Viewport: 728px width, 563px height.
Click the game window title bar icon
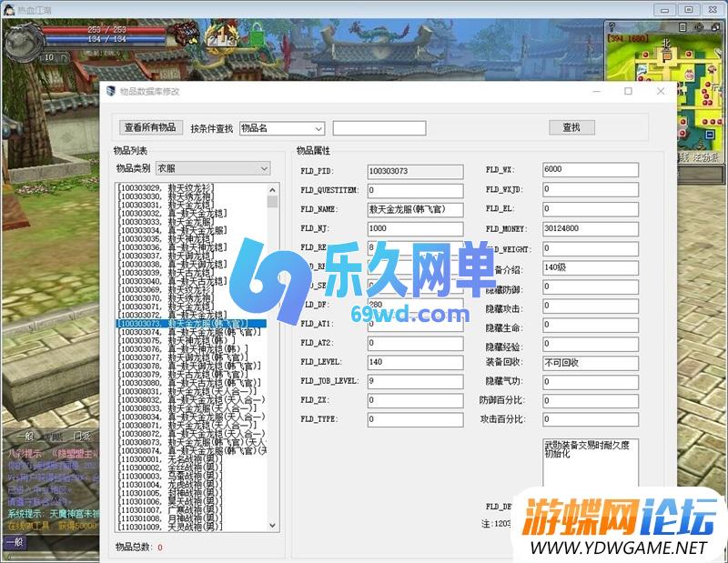(x=8, y=9)
